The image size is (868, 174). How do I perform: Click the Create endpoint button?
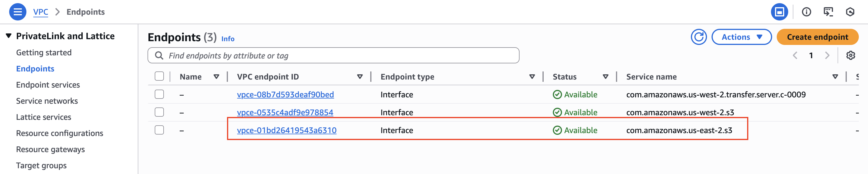[x=817, y=37]
